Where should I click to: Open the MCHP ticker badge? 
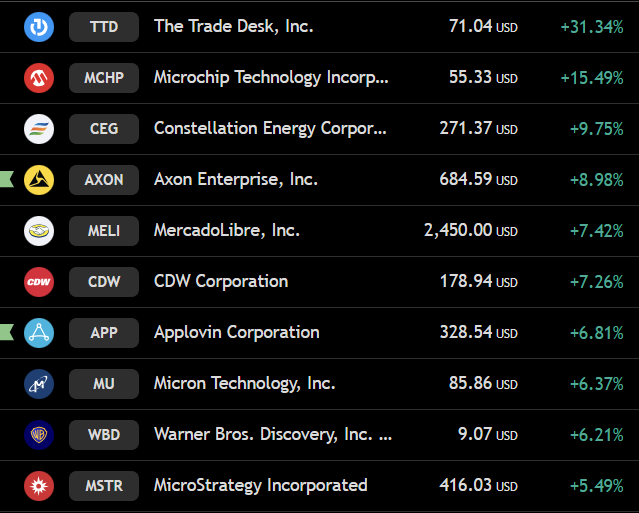click(x=104, y=78)
